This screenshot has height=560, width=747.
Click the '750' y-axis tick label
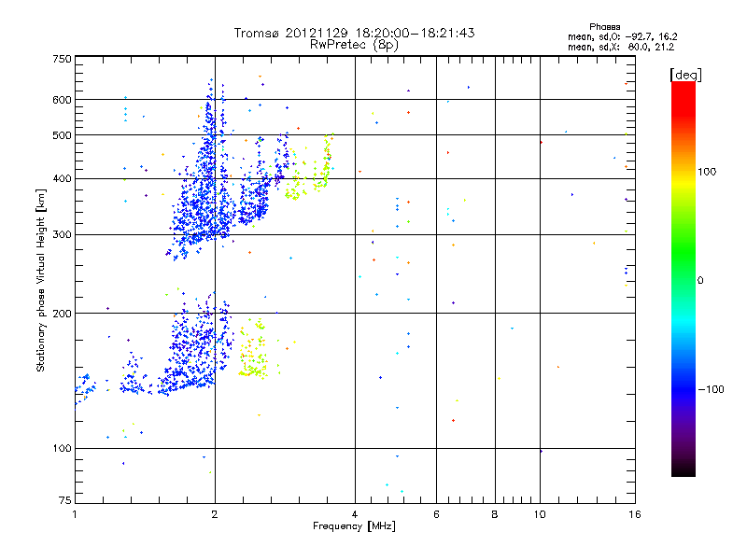point(62,59)
